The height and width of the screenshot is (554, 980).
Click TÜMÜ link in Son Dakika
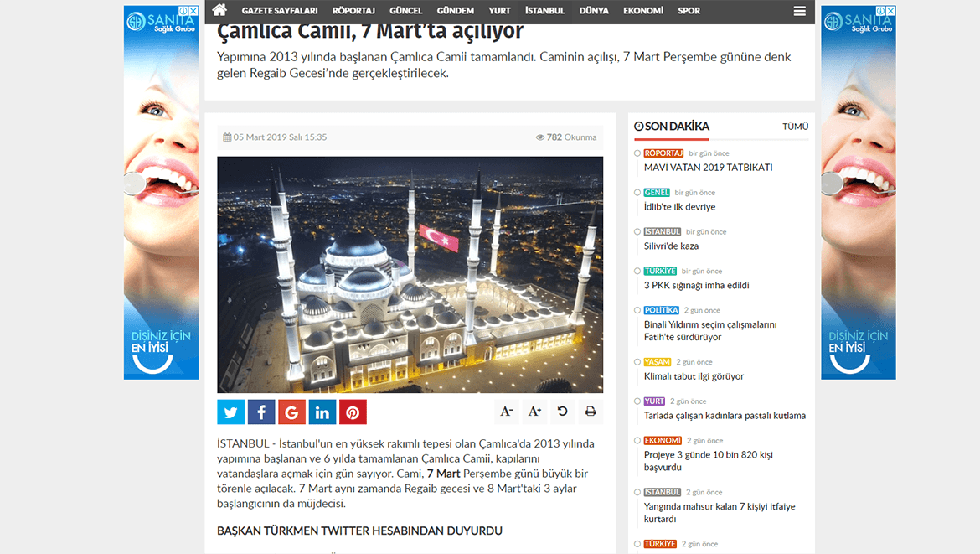coord(795,127)
